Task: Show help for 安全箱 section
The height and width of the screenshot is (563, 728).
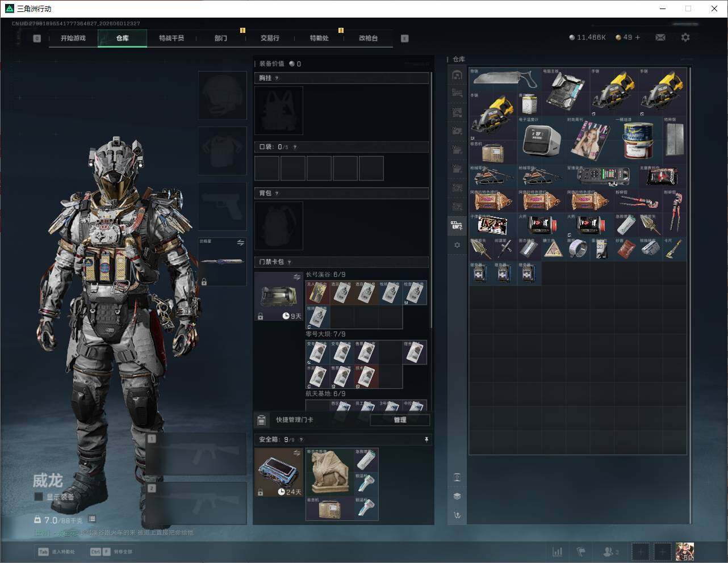Action: coord(301,439)
